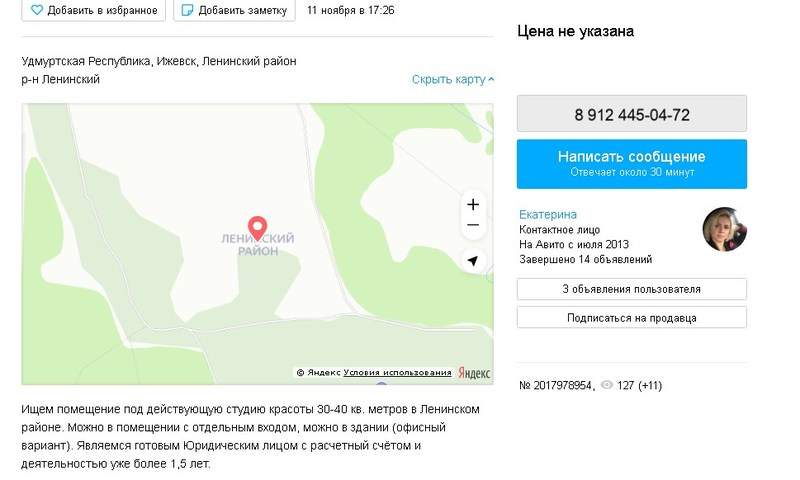The image size is (800, 480).
Task: Click Подписаться на продавца
Action: [x=632, y=318]
